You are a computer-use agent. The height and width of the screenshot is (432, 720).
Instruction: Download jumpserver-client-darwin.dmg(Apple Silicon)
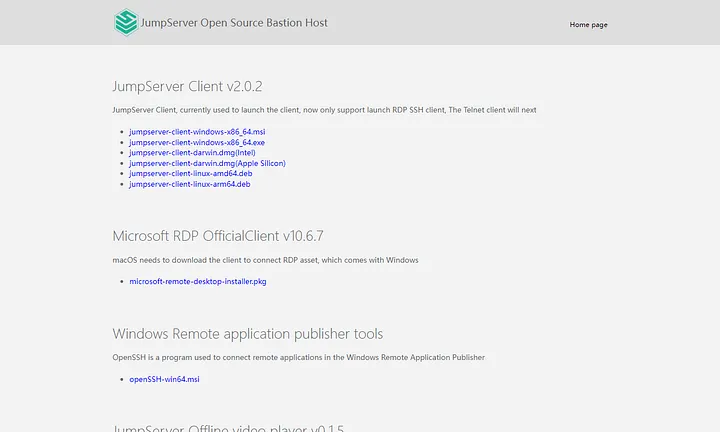click(207, 163)
